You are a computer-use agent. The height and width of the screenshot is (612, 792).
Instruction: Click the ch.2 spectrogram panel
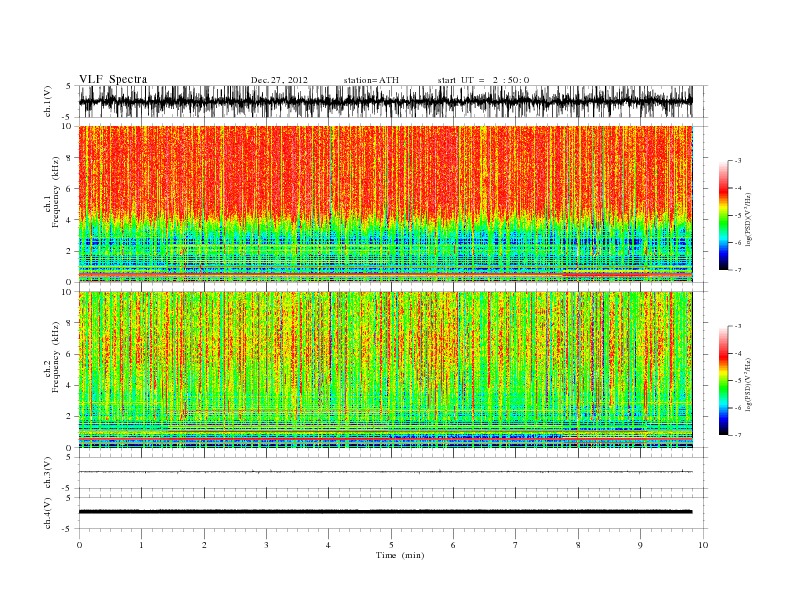pos(385,370)
